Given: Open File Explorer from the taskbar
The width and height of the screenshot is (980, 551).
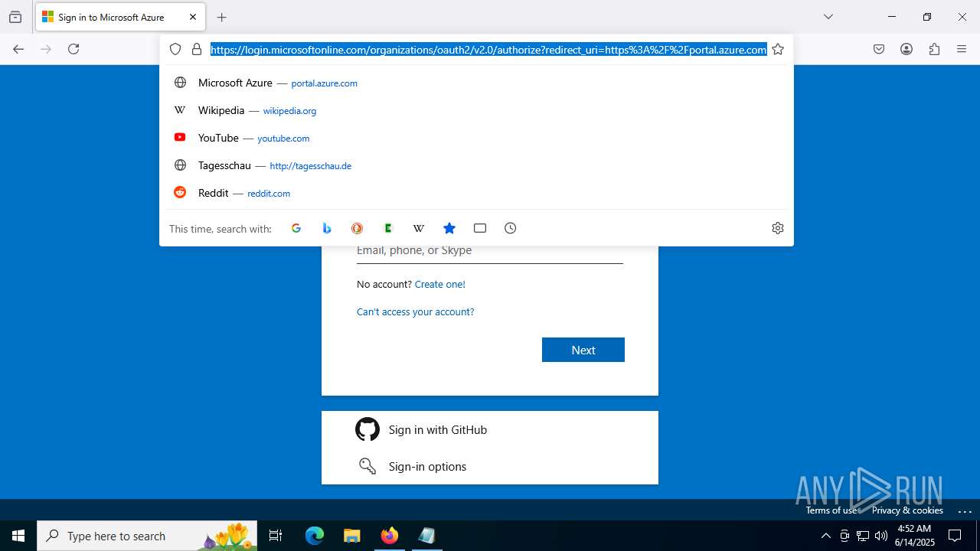Looking at the screenshot, I should click(351, 536).
